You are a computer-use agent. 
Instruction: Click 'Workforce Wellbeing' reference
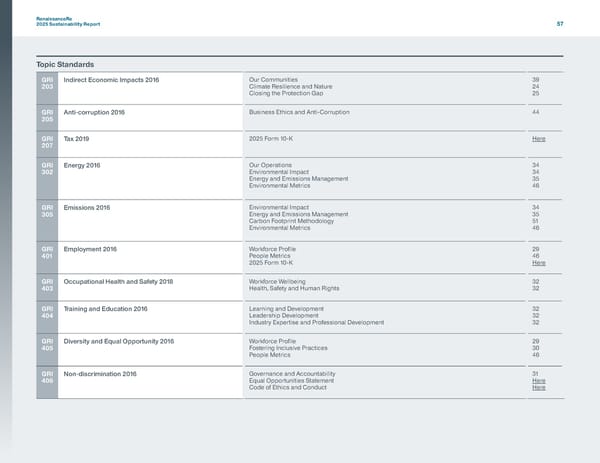(277, 282)
